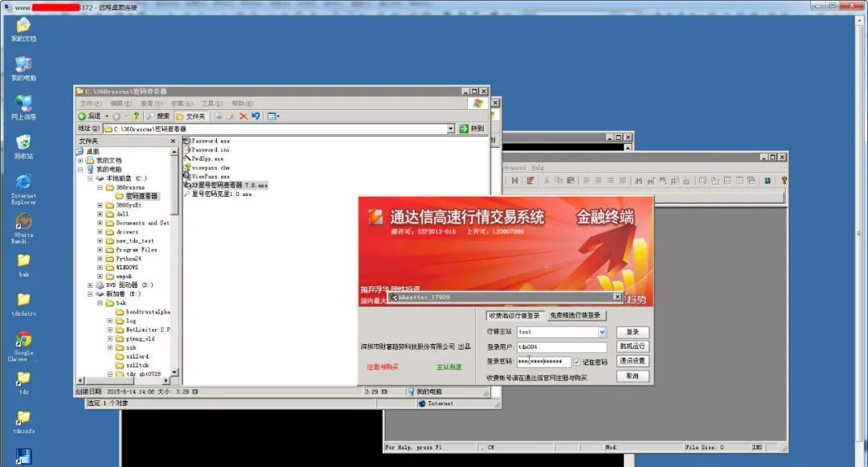
Task: Select the Python24 folder in the tree
Action: tap(124, 258)
